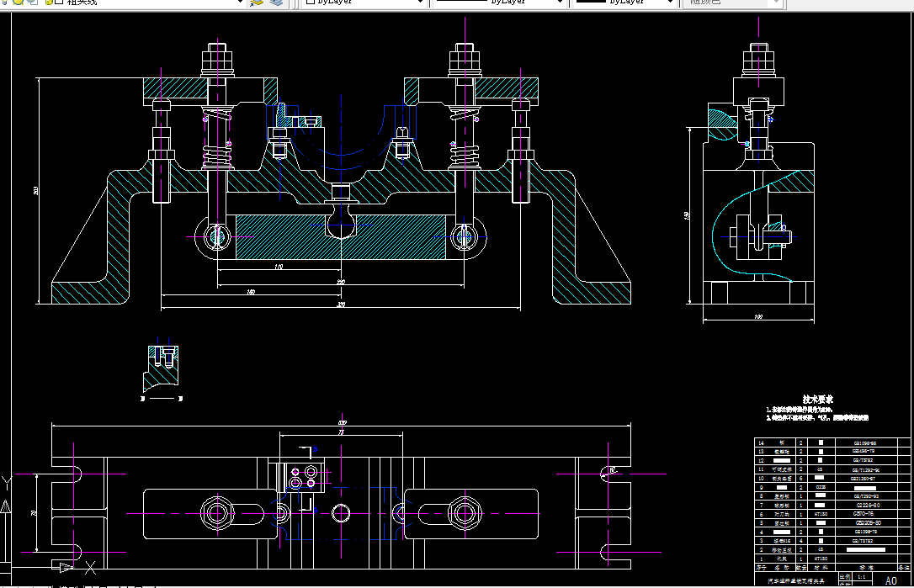Screen dimensions: 914x588
Task: Open the layer name dropdown list
Action: 239,3
